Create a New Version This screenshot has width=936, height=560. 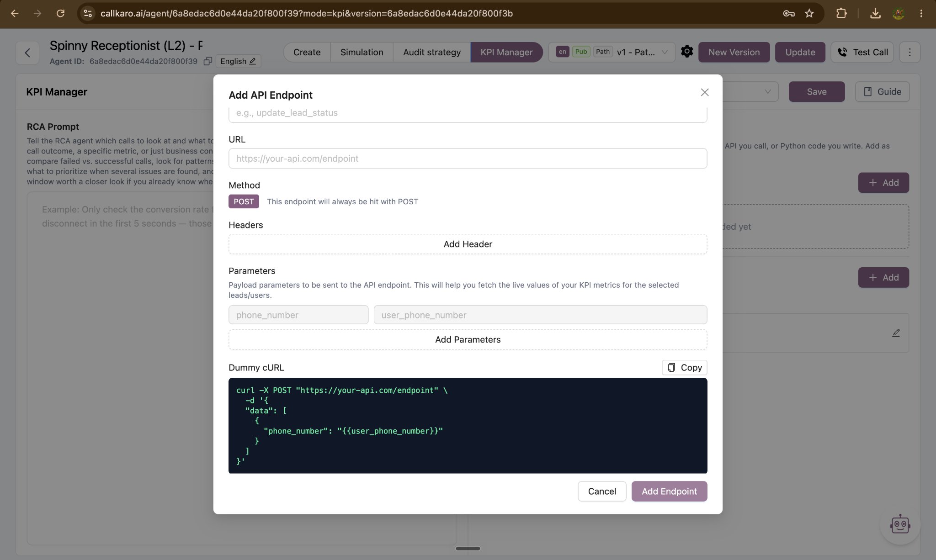(x=734, y=52)
